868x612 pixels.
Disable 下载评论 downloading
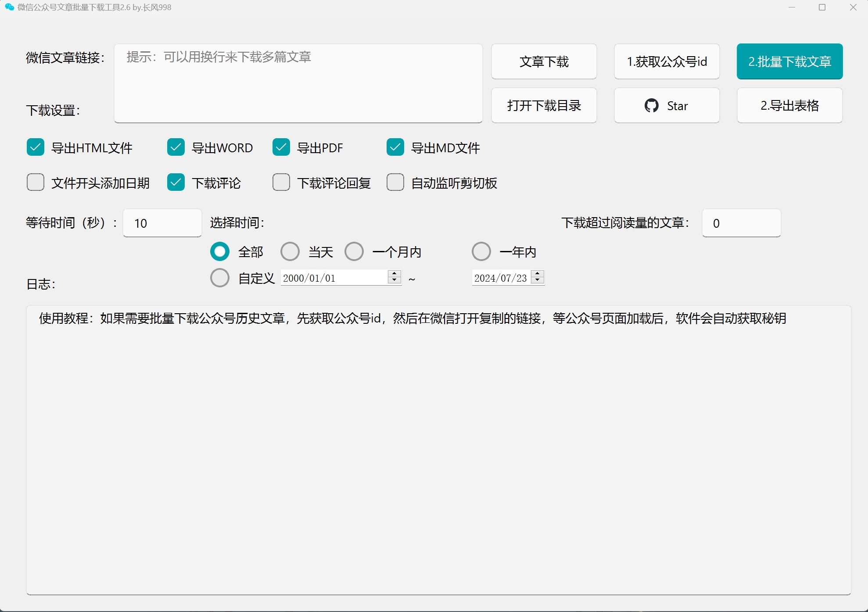(176, 183)
